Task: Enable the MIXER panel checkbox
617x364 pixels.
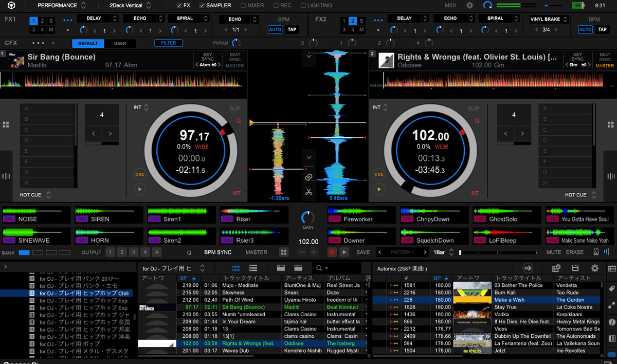Action: pyautogui.click(x=243, y=6)
